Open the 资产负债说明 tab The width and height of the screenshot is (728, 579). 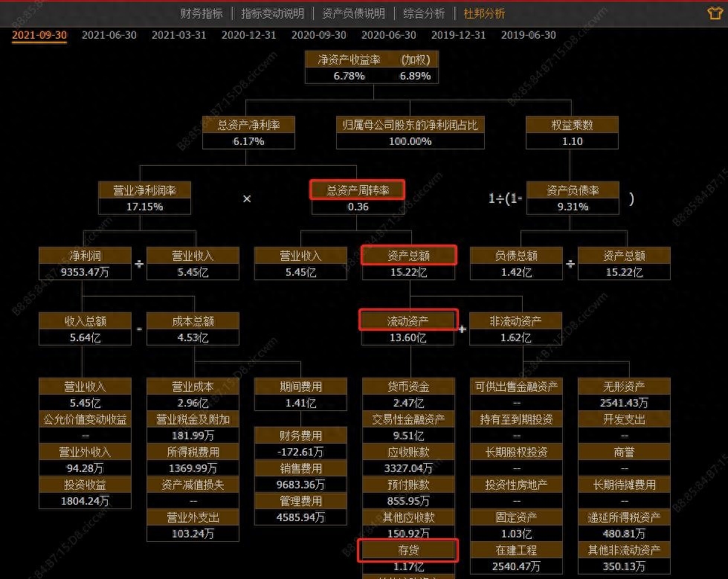[x=353, y=13]
